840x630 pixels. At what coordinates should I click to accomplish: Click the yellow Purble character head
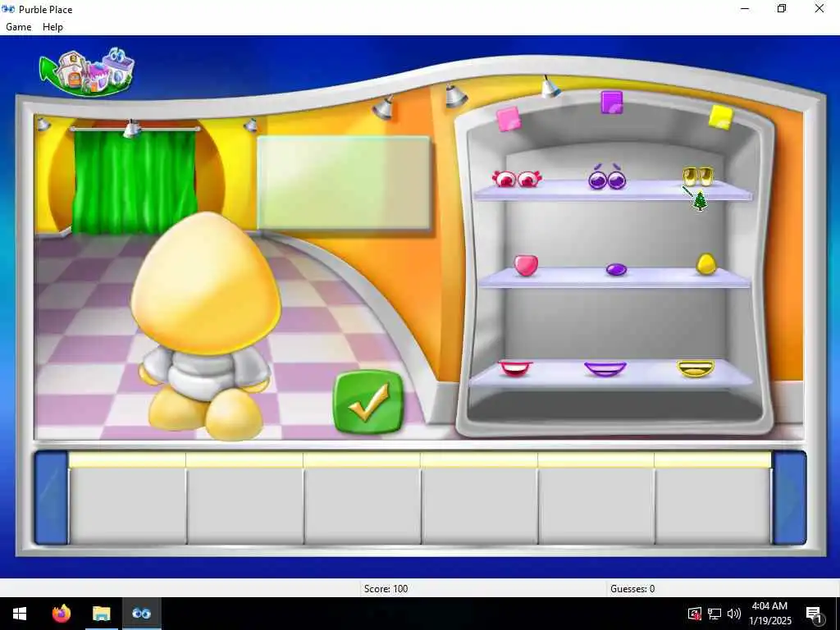tap(206, 283)
